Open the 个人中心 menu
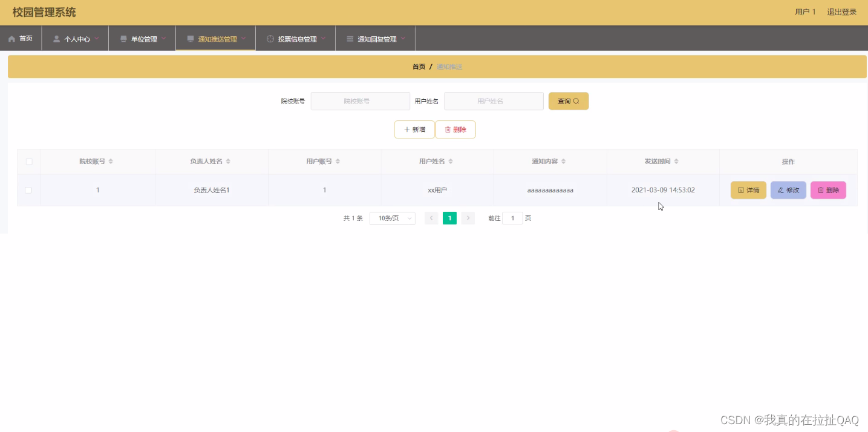This screenshot has width=868, height=432. coord(75,39)
